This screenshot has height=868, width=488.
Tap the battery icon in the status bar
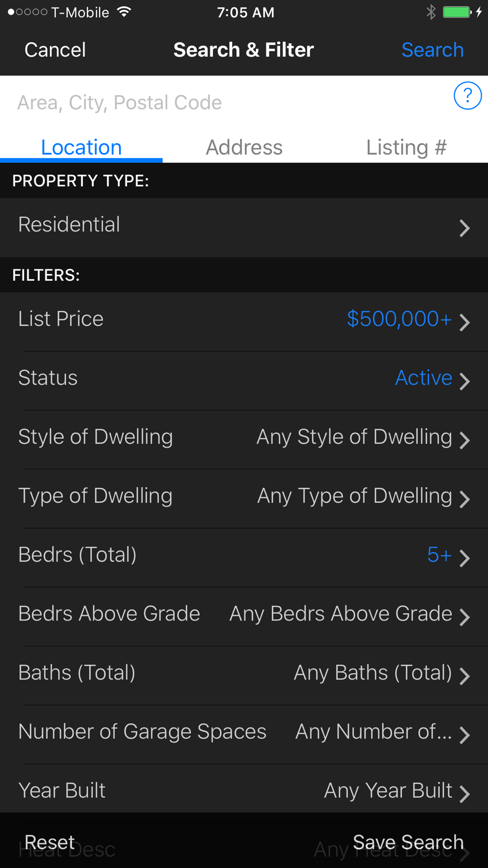click(457, 12)
